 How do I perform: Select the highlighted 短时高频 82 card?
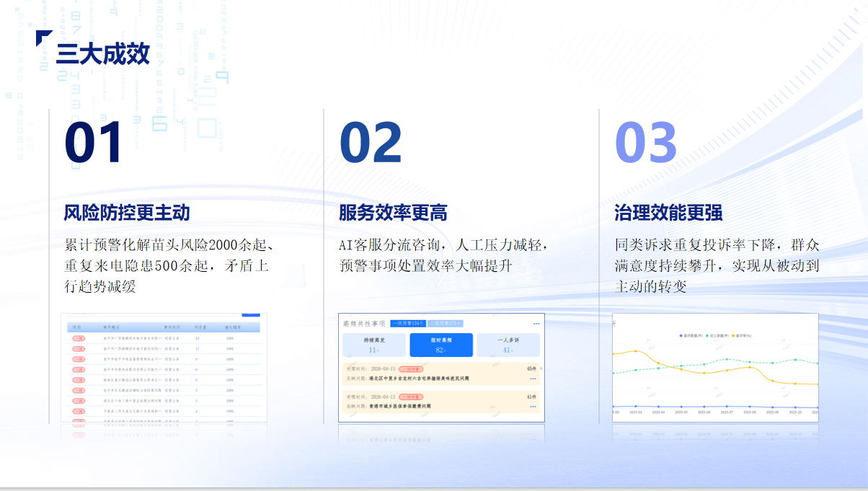tap(441, 345)
